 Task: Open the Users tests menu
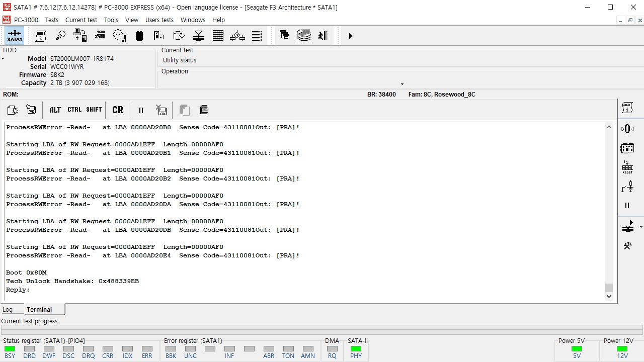tap(159, 20)
